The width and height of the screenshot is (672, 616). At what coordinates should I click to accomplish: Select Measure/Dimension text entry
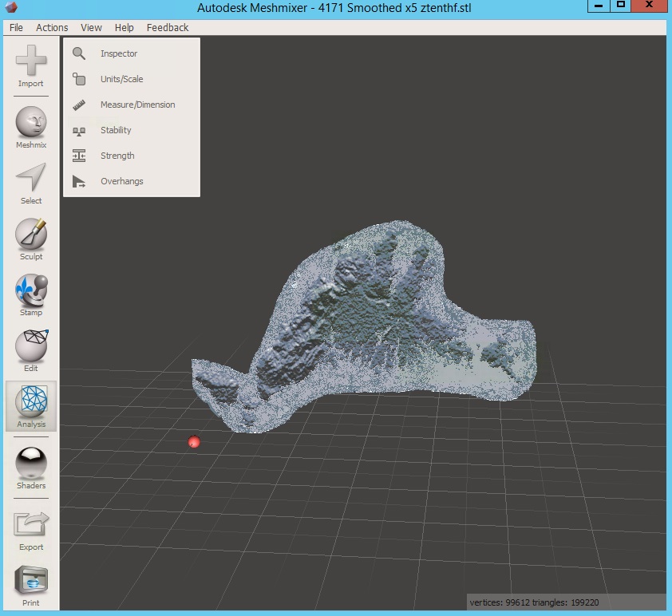(137, 105)
